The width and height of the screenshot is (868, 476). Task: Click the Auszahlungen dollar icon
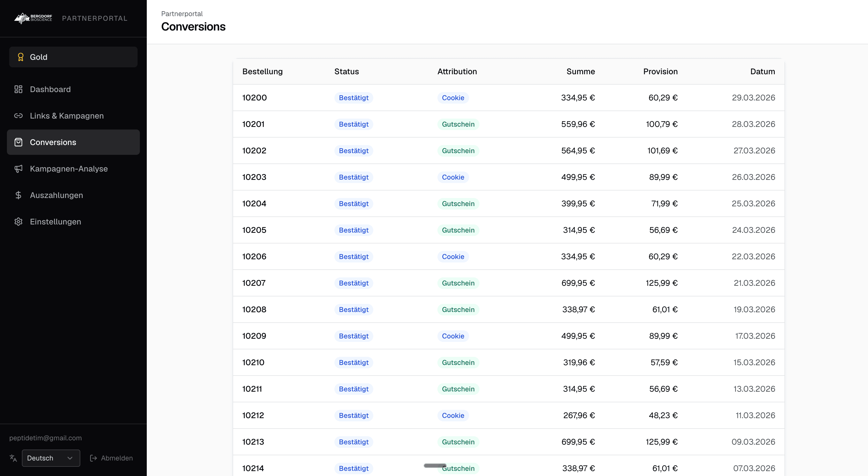[x=18, y=195]
